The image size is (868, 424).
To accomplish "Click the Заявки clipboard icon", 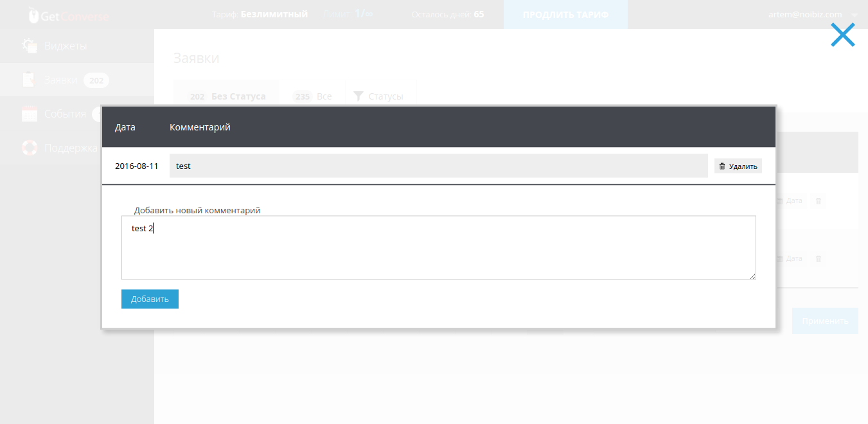I will [x=29, y=80].
